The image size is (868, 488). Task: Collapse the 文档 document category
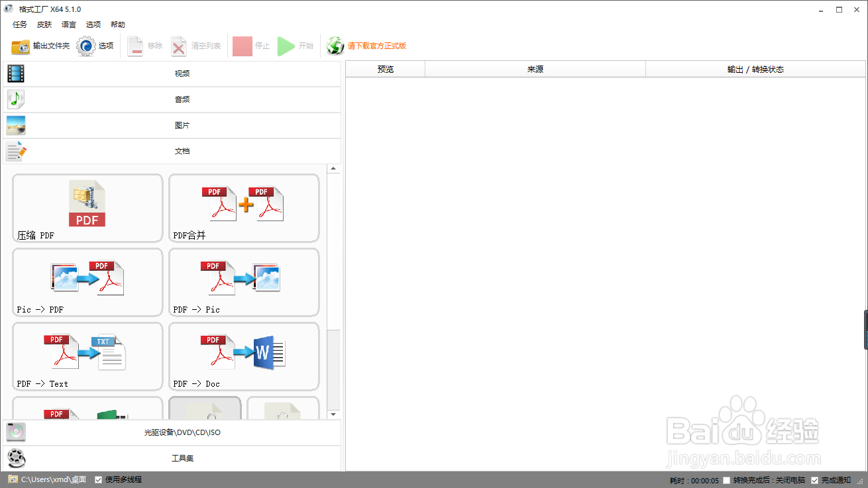pos(172,151)
